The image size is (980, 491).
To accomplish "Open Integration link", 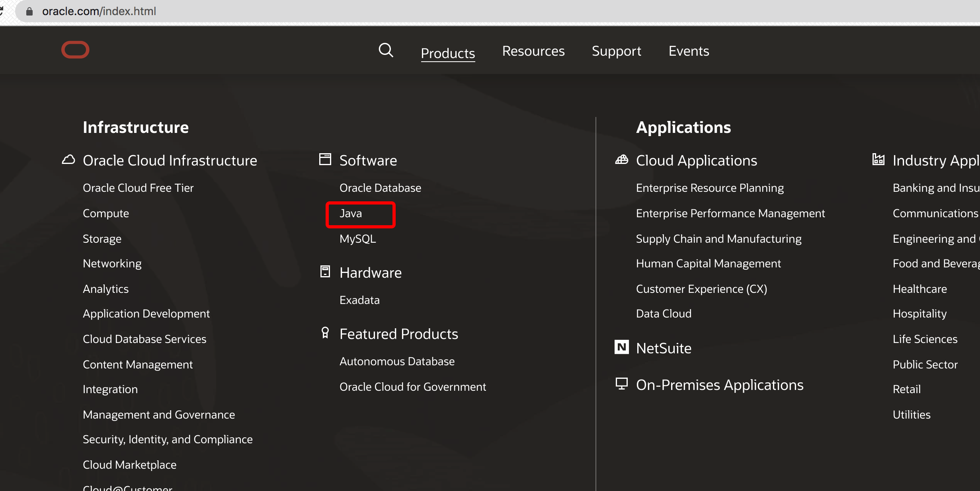I will coord(110,389).
